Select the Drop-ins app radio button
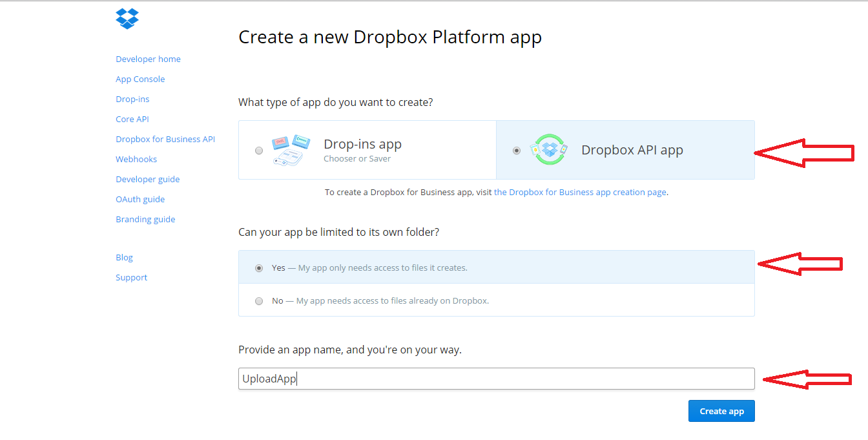The height and width of the screenshot is (440, 868). [x=259, y=151]
